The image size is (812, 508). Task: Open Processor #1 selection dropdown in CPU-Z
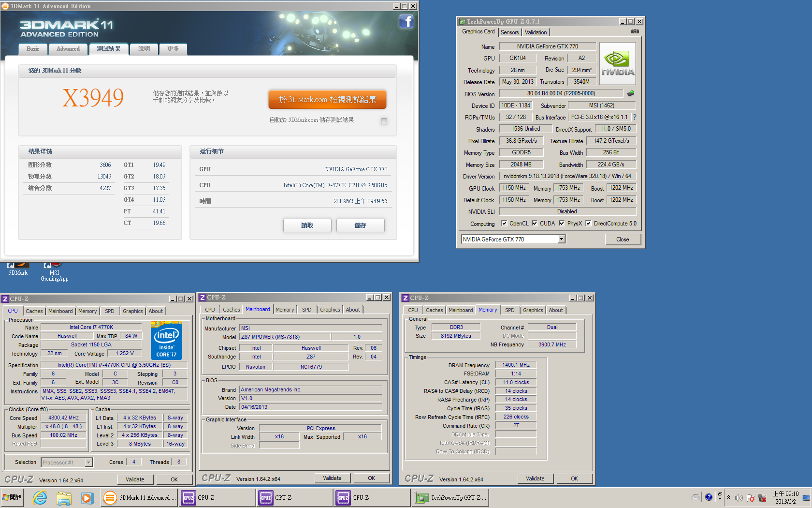tap(88, 463)
